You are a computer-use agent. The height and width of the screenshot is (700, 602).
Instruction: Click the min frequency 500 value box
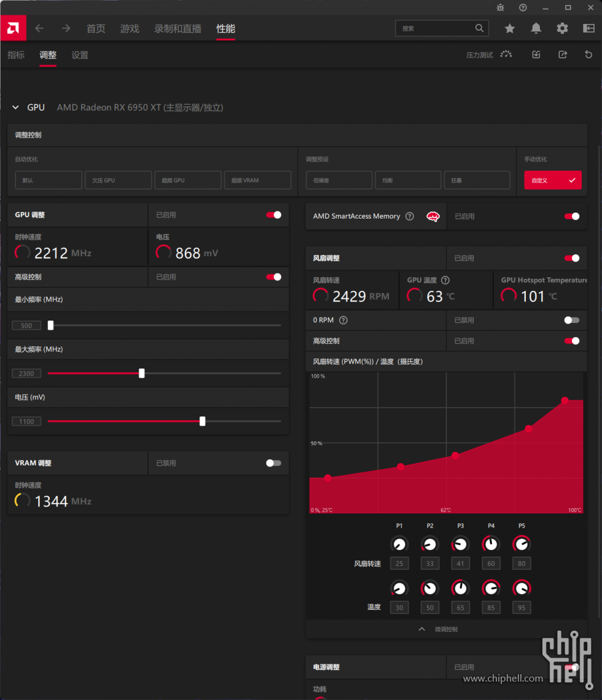pyautogui.click(x=26, y=325)
